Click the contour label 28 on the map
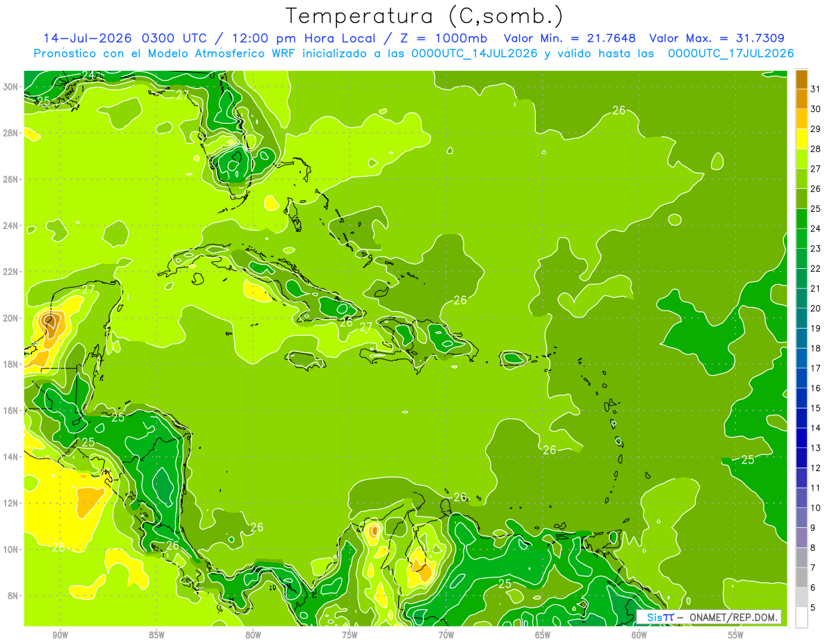Screen dimensions: 834x644 pyautogui.click(x=58, y=547)
